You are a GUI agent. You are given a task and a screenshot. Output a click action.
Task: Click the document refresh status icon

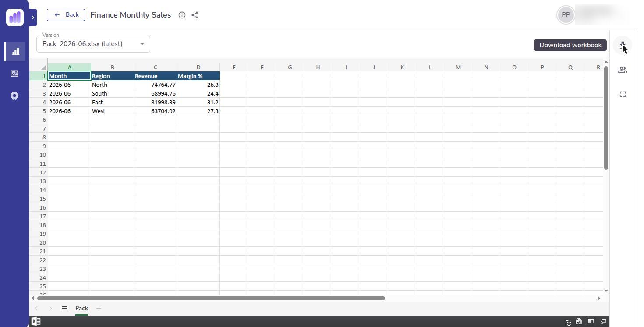click(567, 322)
